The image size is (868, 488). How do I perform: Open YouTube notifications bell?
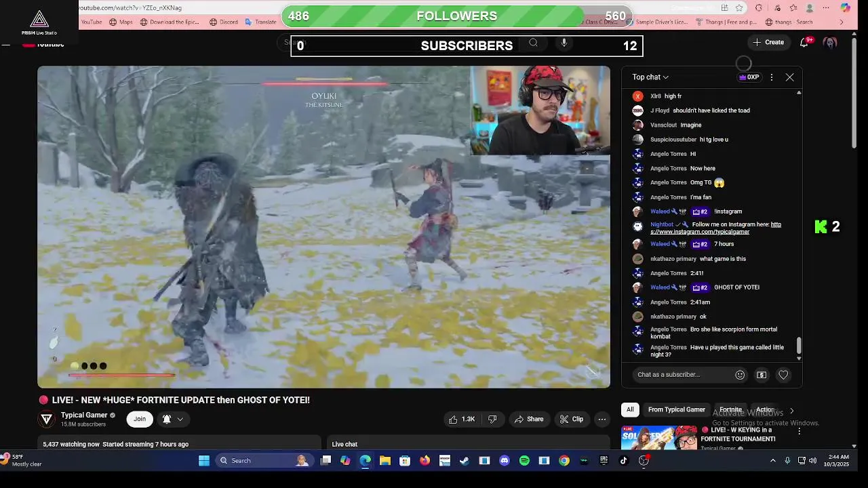805,42
